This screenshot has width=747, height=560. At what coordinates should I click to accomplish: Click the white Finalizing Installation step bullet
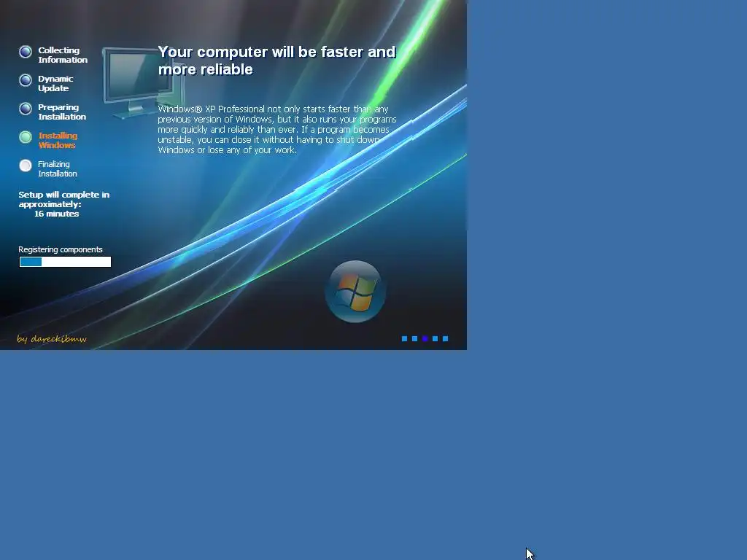pos(26,166)
